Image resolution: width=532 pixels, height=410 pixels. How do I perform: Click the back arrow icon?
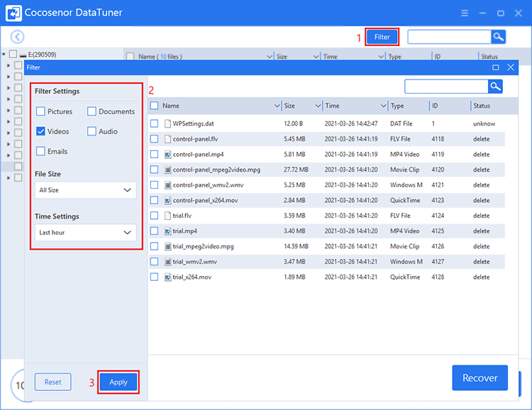17,37
